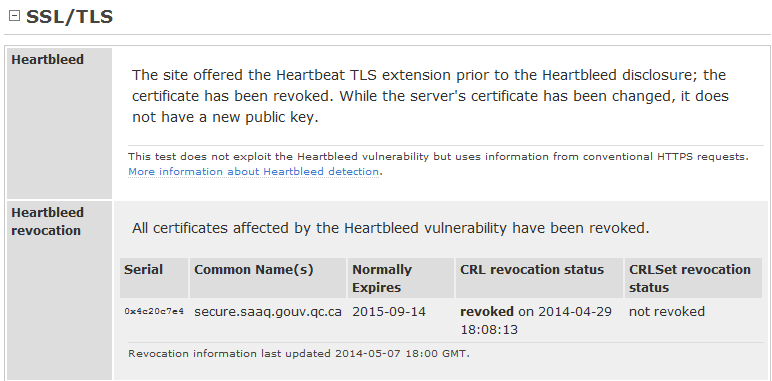This screenshot has height=381, width=772.
Task: Select serial number 0x4c20c7e4
Action: click(x=154, y=311)
